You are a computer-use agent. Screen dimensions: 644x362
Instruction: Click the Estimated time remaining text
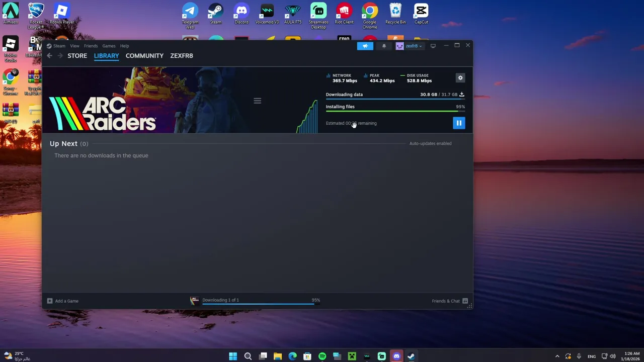[351, 123]
